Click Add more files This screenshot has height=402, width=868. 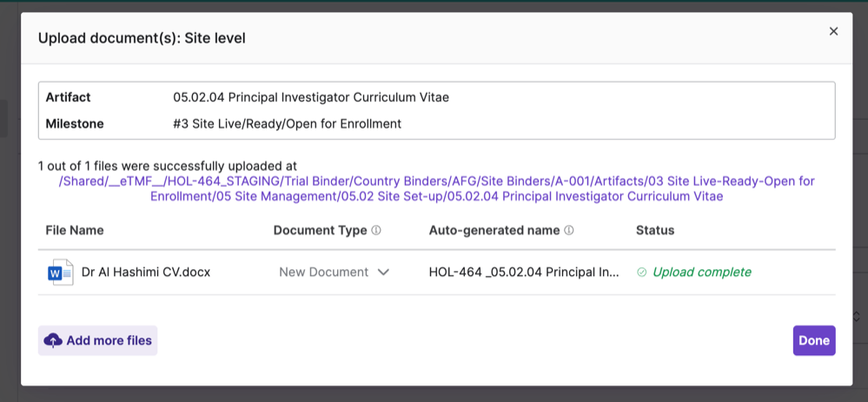(98, 340)
